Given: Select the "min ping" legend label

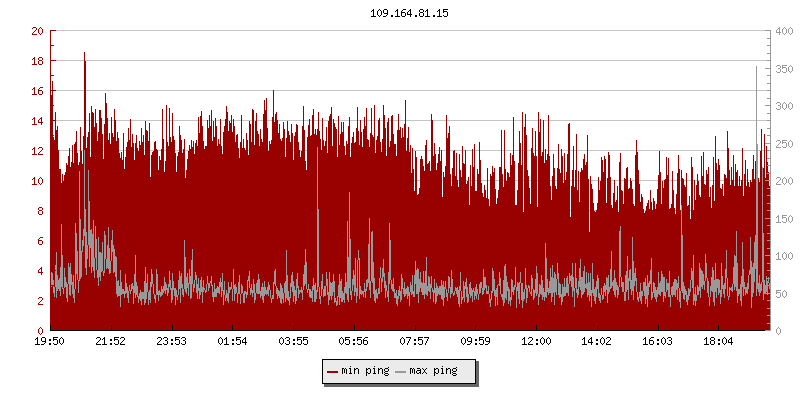Looking at the screenshot, I should [x=365, y=372].
